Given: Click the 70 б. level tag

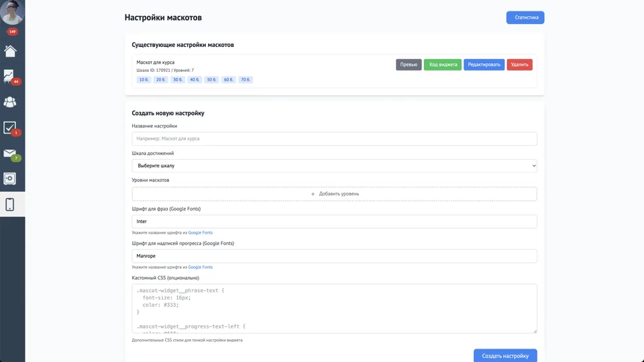Looking at the screenshot, I should tap(246, 80).
